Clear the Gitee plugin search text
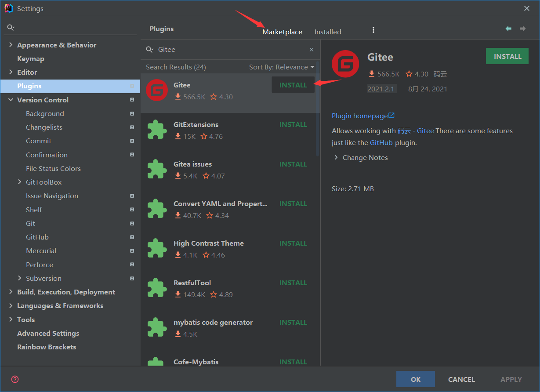The width and height of the screenshot is (540, 392). tap(312, 50)
